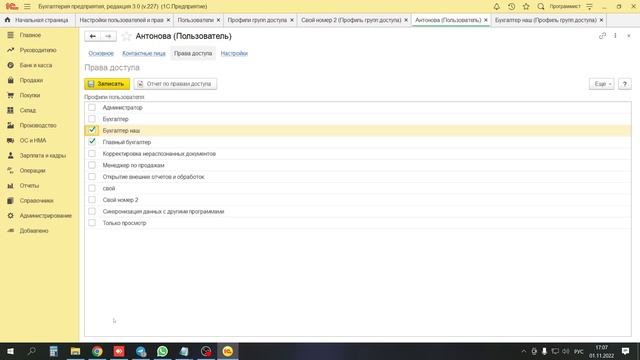Open ОС и НМА section
The height and width of the screenshot is (360, 640).
point(33,140)
